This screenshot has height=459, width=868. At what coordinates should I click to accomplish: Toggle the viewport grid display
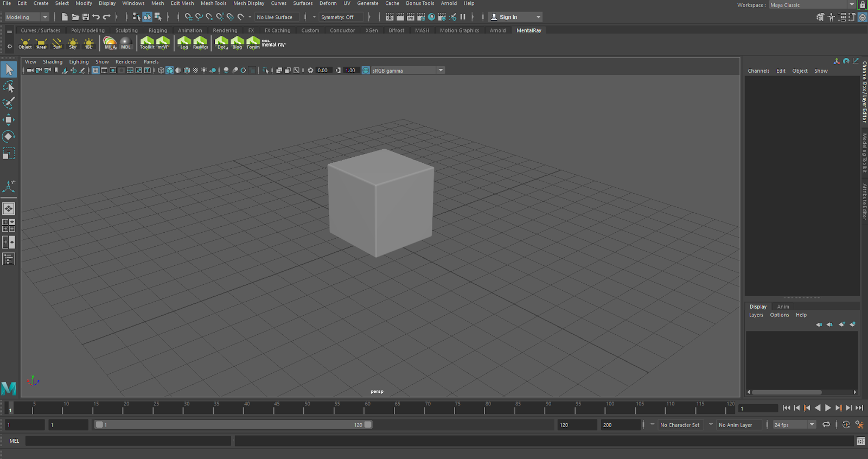point(95,71)
